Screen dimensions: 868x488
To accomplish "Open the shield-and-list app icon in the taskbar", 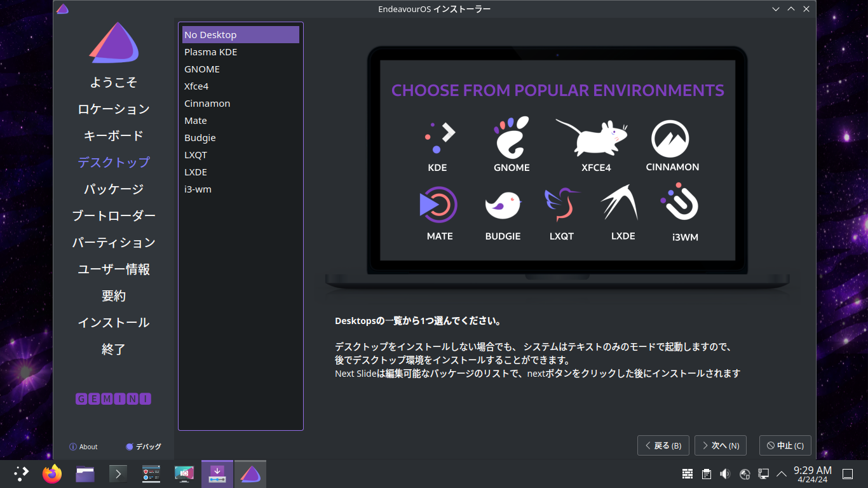I will pyautogui.click(x=151, y=474).
